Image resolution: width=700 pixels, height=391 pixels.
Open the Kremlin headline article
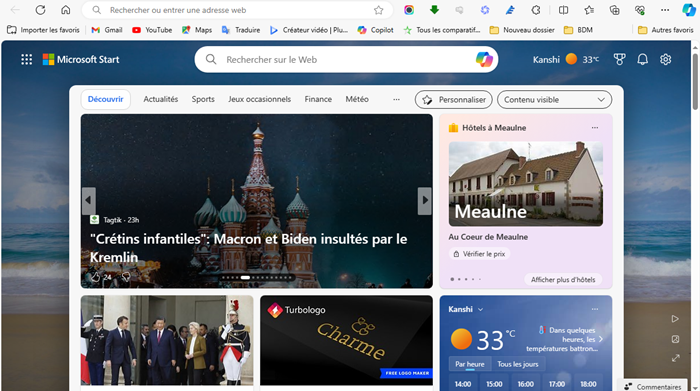[x=248, y=248]
